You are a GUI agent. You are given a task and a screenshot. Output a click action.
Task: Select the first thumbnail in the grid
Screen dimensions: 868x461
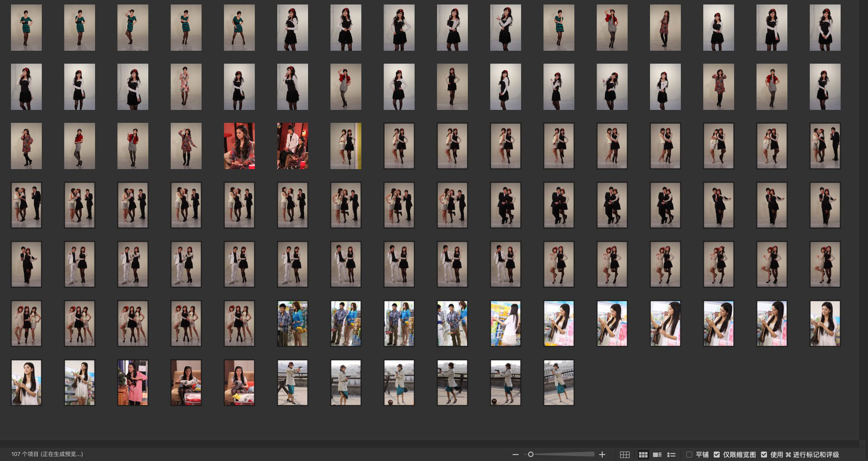tap(26, 28)
